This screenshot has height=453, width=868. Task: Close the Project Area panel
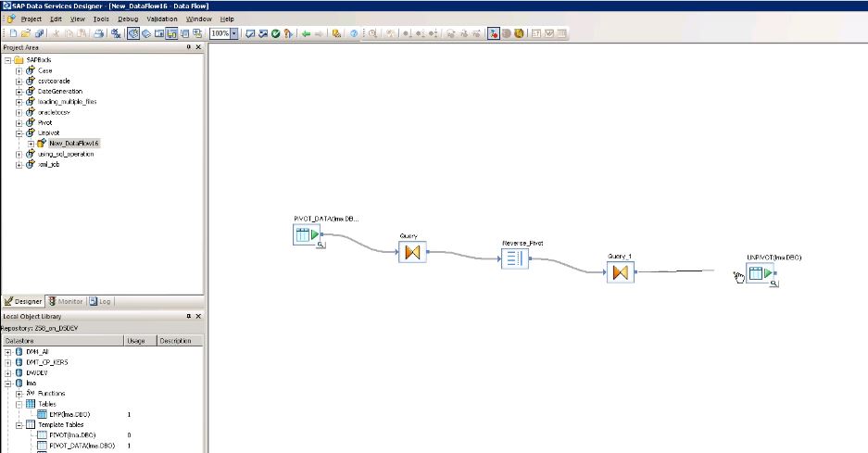click(x=198, y=47)
